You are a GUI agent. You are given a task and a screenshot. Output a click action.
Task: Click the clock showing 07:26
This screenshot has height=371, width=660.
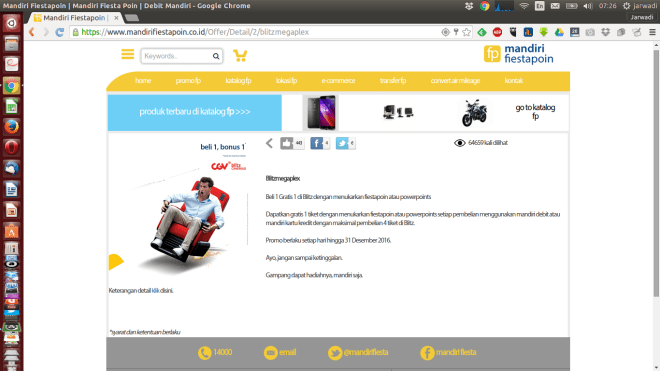pos(607,6)
